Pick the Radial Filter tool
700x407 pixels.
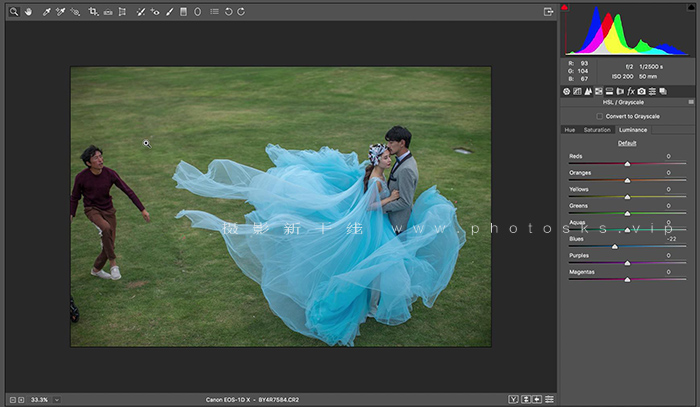click(198, 12)
